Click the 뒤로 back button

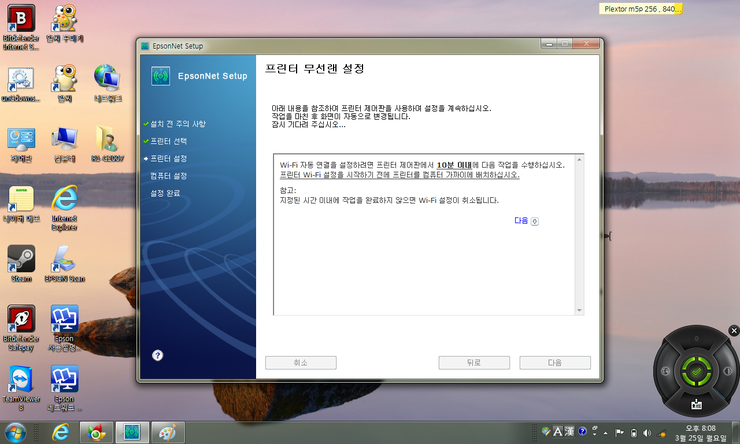click(474, 362)
